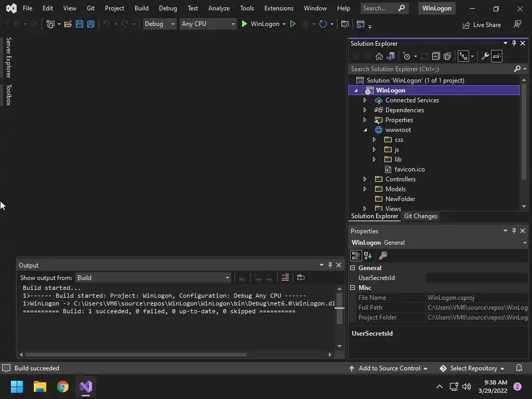Expand the Dependencies node
Image resolution: width=532 pixels, height=399 pixels.
pyautogui.click(x=365, y=110)
